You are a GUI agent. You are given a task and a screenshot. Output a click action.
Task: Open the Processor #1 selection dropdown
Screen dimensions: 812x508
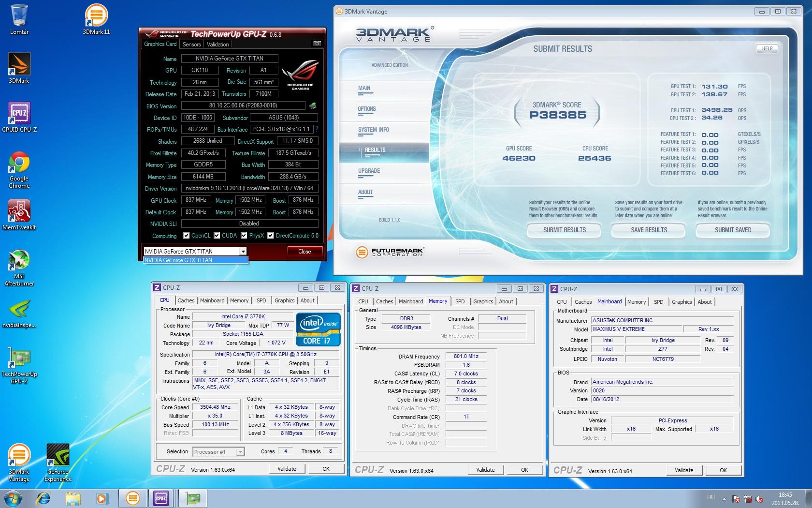click(x=218, y=452)
